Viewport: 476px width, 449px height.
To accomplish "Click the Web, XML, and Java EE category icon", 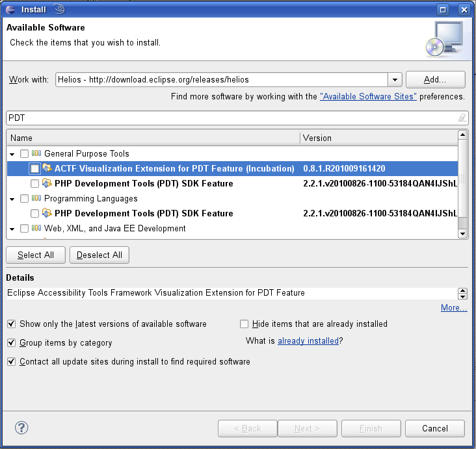I will [36, 228].
